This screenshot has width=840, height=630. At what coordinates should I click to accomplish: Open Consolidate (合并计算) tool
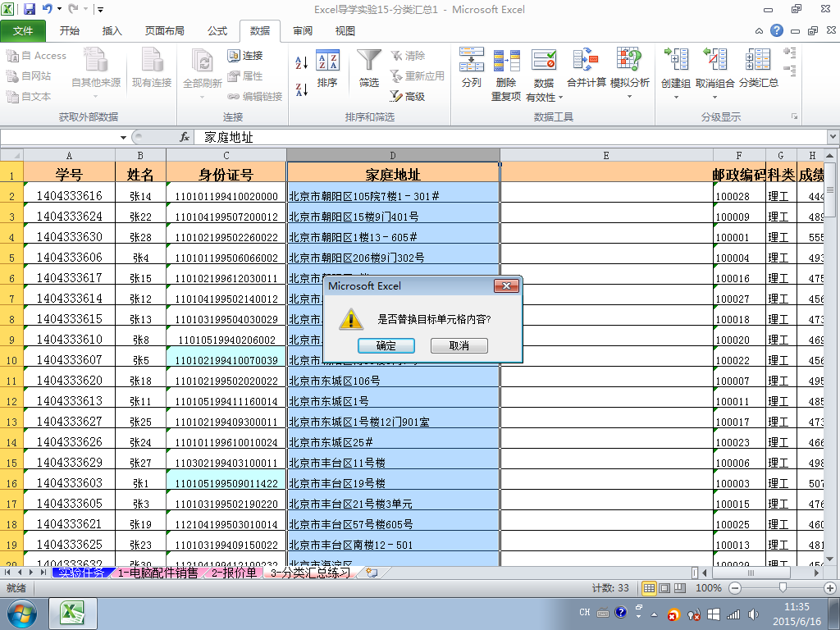pyautogui.click(x=586, y=67)
